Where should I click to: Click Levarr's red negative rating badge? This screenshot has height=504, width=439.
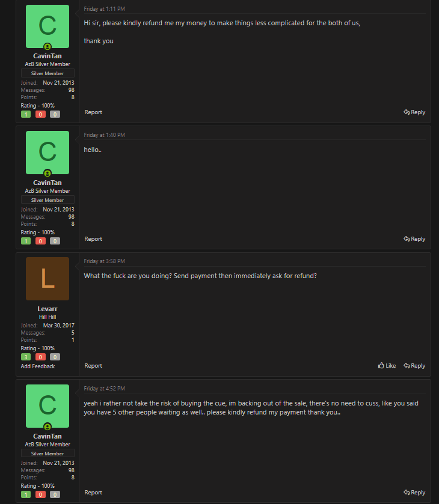pyautogui.click(x=40, y=357)
